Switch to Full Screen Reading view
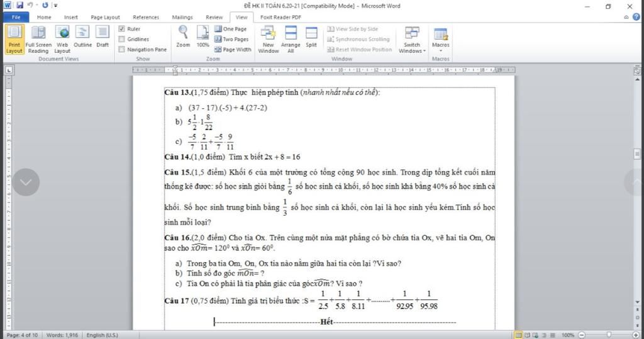Image resolution: width=644 pixels, height=339 pixels. pos(38,40)
